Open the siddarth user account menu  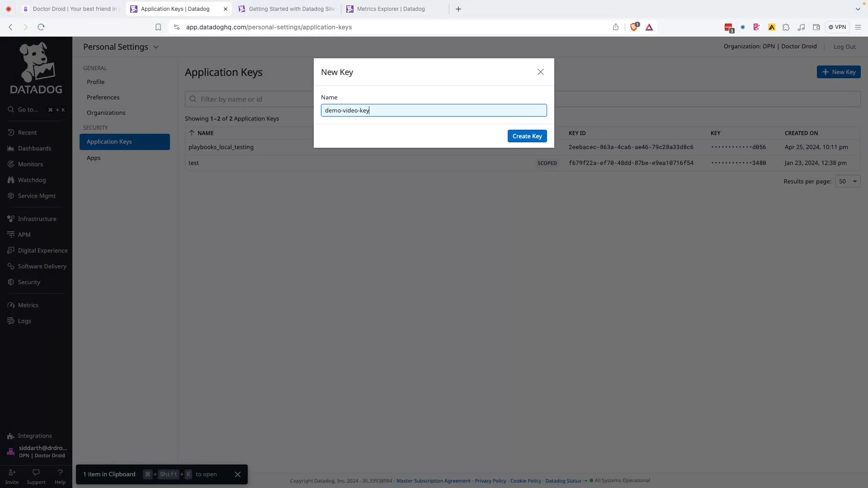point(37,451)
